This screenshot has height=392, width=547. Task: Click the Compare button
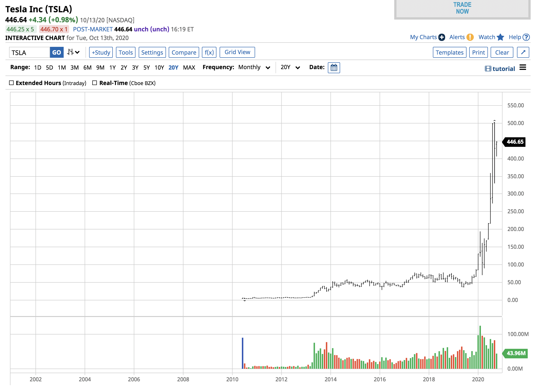coord(184,52)
